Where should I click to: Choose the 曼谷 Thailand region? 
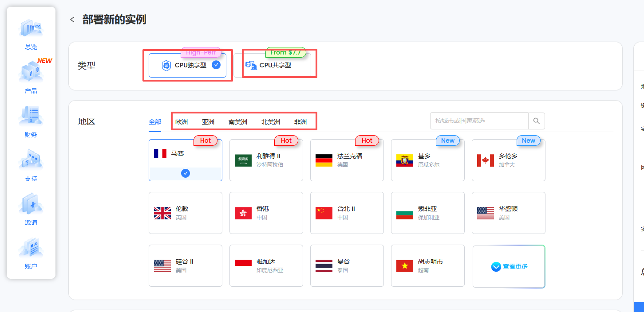[347, 266]
